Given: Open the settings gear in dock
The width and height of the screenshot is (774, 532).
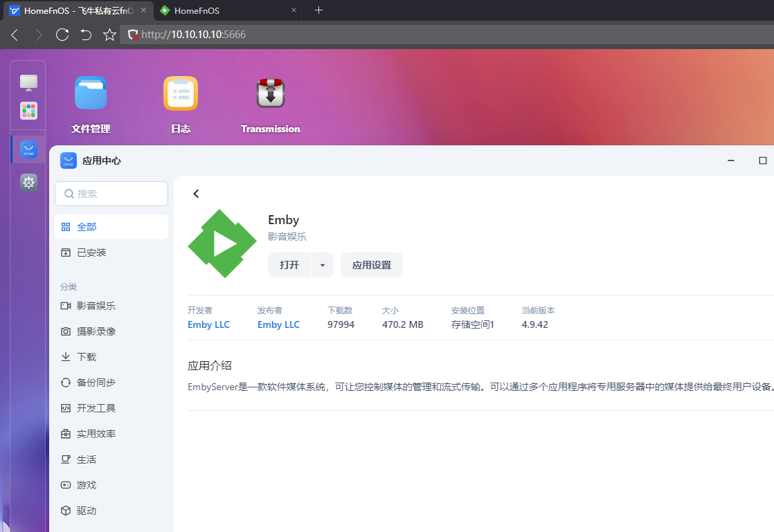Looking at the screenshot, I should [28, 183].
